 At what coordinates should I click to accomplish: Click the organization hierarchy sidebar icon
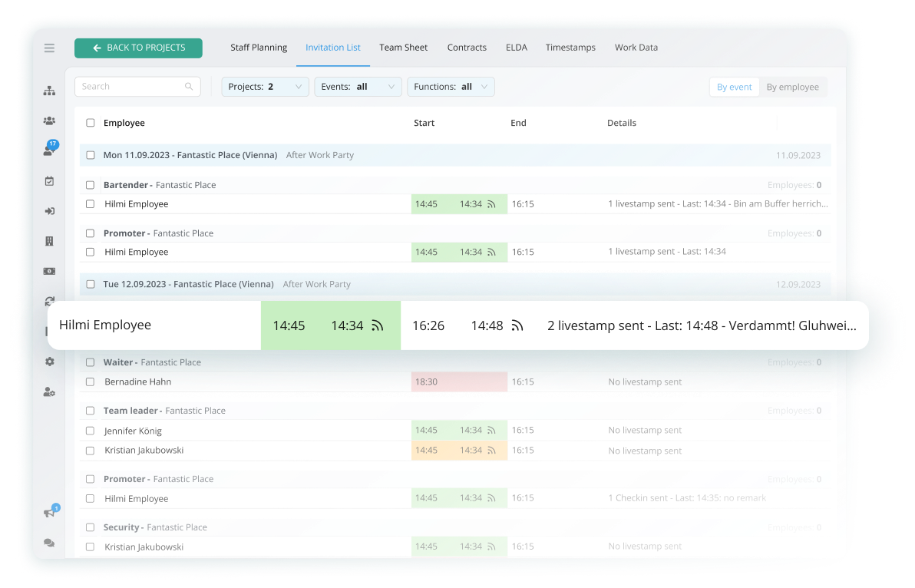click(x=49, y=91)
